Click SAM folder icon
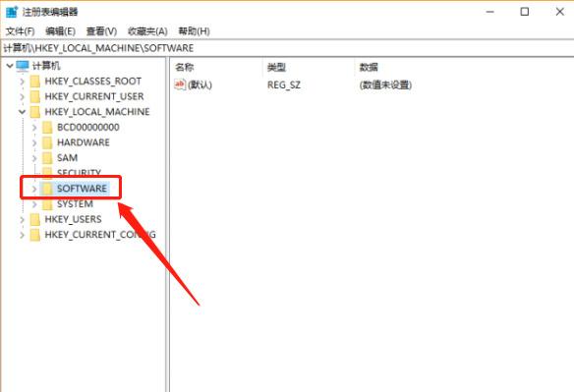The image size is (574, 392). pos(47,158)
